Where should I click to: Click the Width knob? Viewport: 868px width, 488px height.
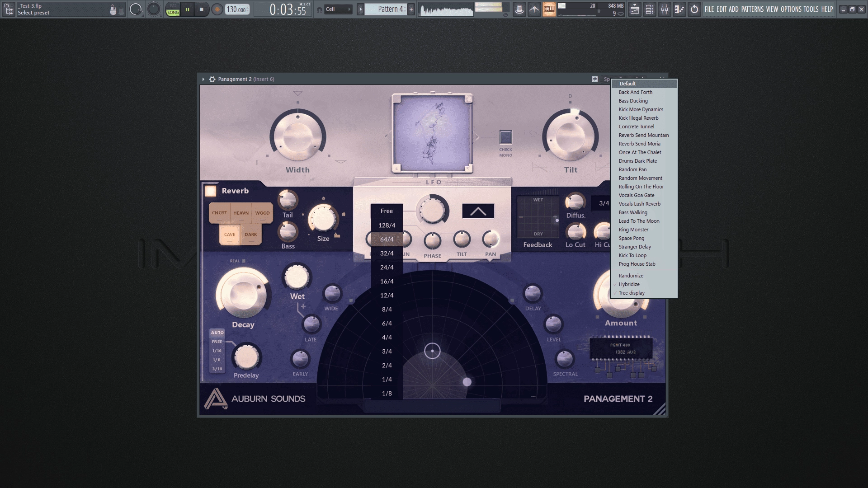point(297,136)
